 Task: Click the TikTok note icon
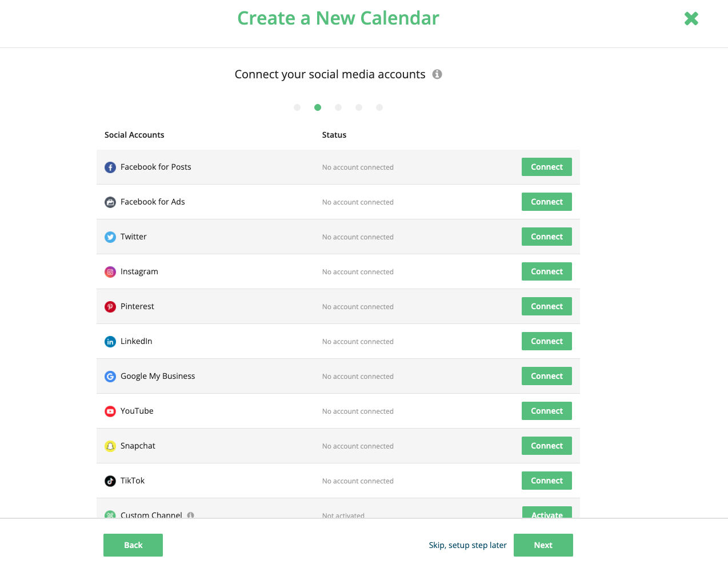pyautogui.click(x=110, y=481)
